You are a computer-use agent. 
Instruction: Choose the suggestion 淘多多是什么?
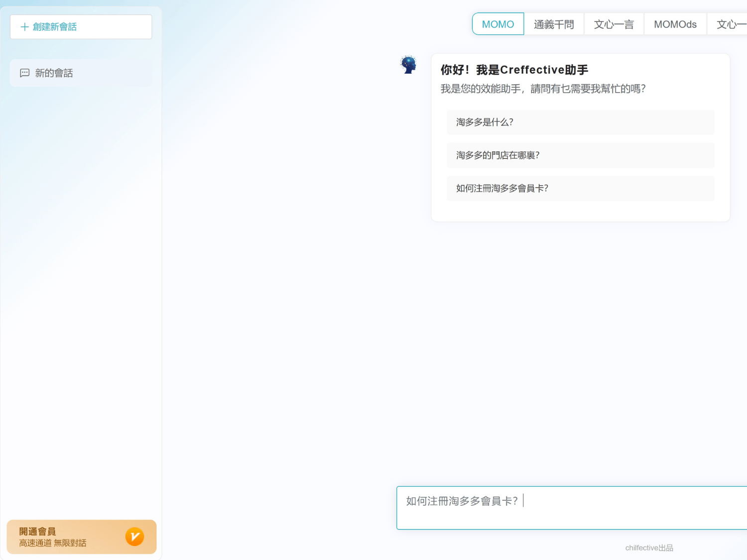click(x=581, y=122)
